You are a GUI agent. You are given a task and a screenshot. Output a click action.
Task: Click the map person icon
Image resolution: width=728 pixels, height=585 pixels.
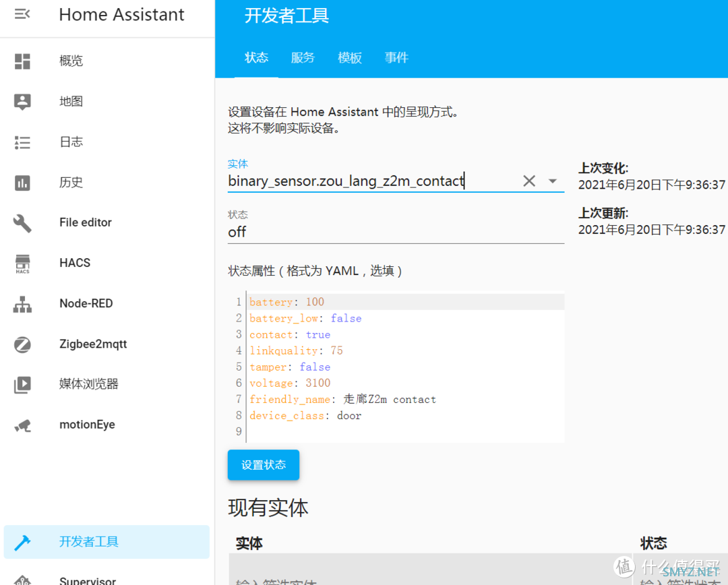point(22,102)
